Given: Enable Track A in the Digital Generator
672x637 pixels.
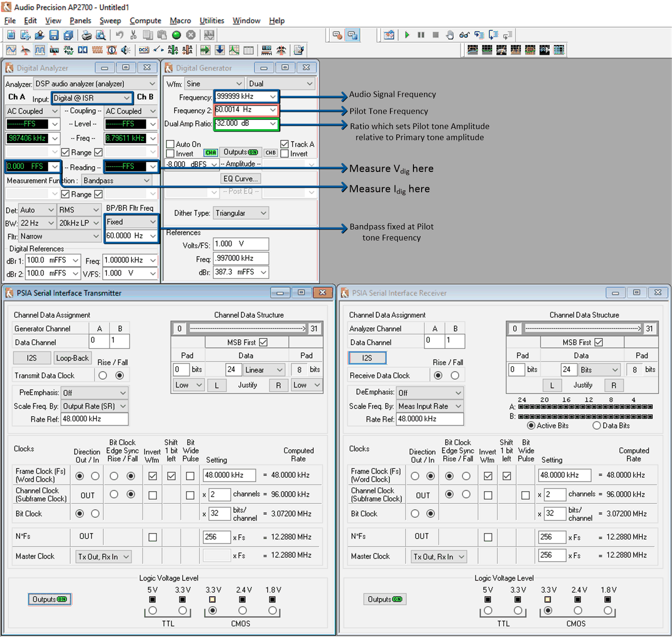Looking at the screenshot, I should tap(285, 144).
